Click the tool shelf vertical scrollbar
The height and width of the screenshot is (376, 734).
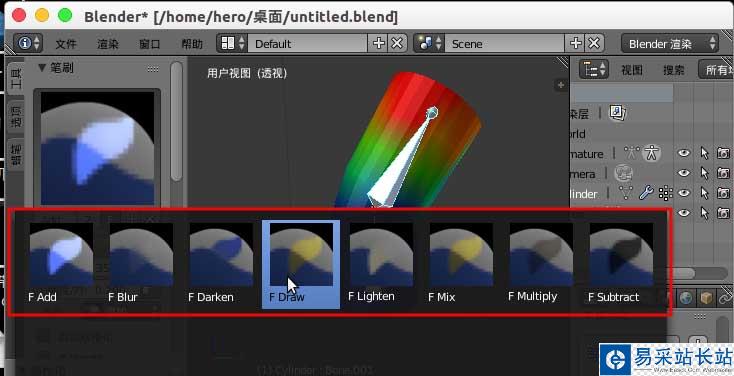176,122
